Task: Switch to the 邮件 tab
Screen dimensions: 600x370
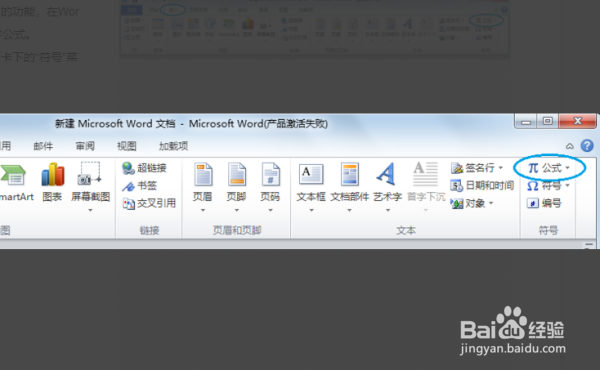Action: point(43,146)
